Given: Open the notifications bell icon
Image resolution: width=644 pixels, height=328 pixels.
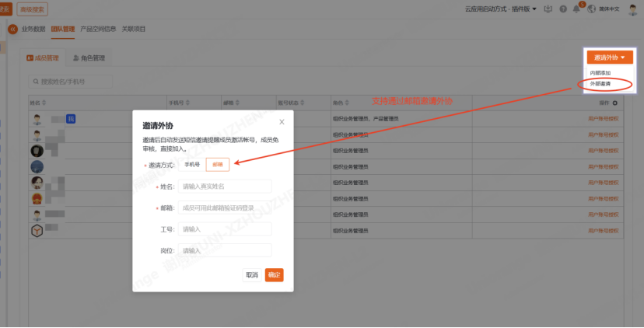Looking at the screenshot, I should 576,9.
